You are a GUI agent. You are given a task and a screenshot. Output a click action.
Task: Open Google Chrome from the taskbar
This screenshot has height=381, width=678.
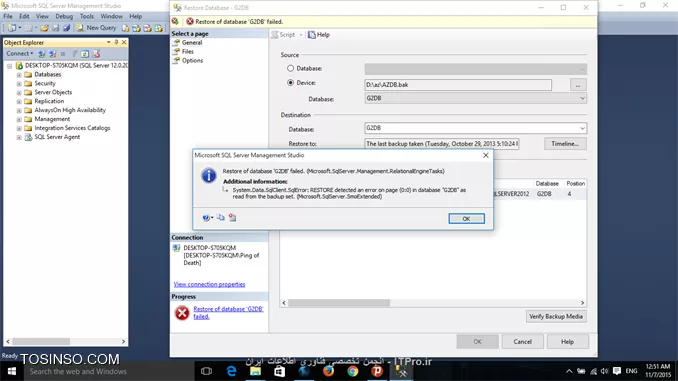click(352, 371)
